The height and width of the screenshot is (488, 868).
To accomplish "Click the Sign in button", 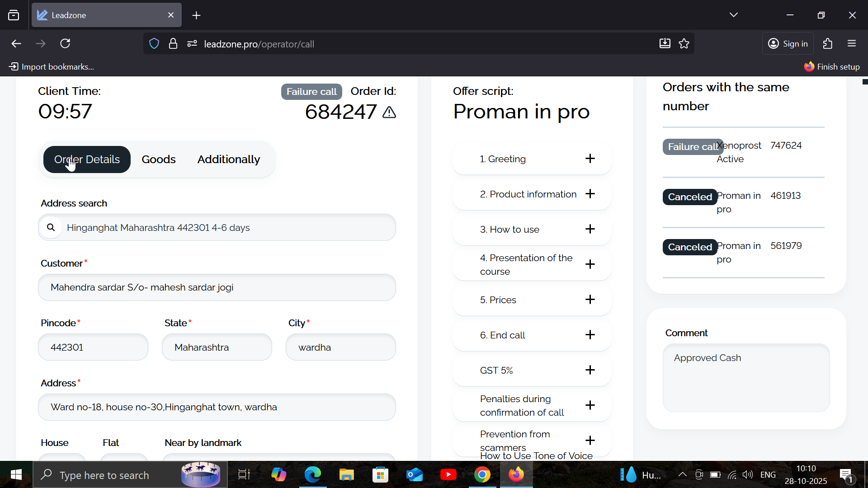I will (788, 44).
